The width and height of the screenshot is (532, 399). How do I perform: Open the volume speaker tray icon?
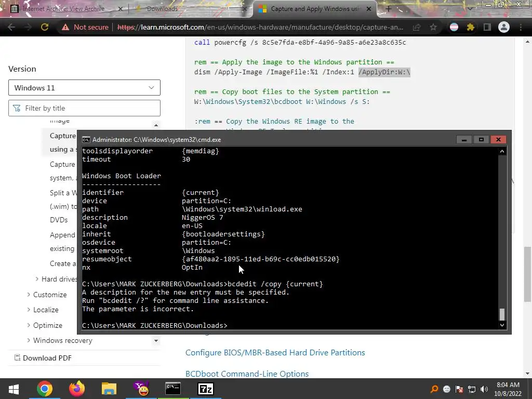(x=484, y=389)
